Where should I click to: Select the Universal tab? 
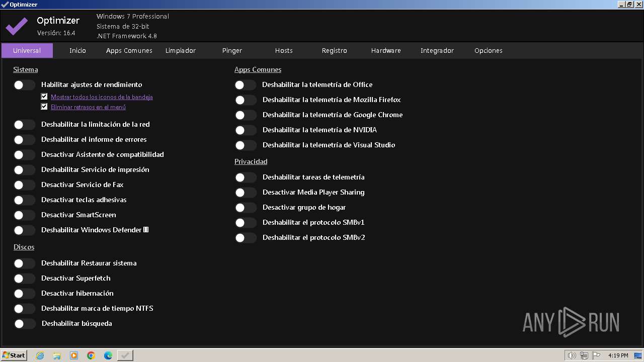point(27,50)
